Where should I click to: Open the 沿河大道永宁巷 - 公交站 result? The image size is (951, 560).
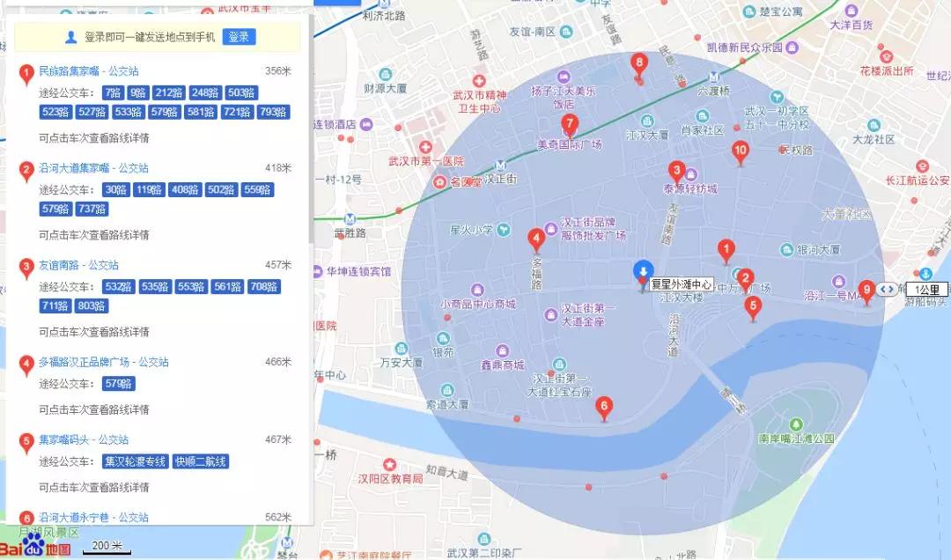pos(94,518)
